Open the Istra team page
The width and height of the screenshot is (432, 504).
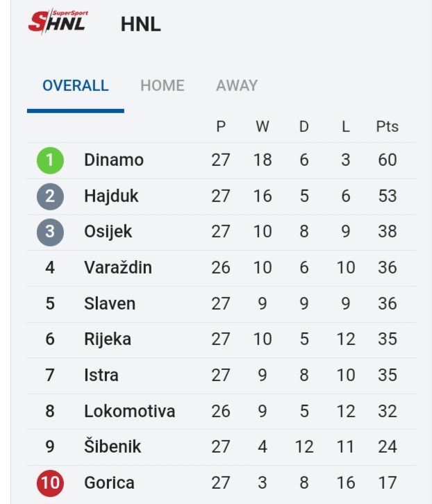tap(101, 376)
